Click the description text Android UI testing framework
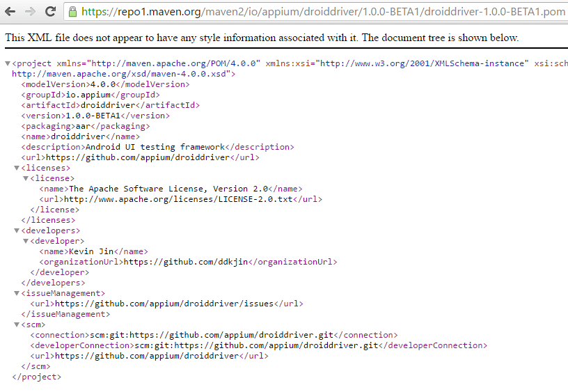This screenshot has height=392, width=568. click(x=155, y=147)
